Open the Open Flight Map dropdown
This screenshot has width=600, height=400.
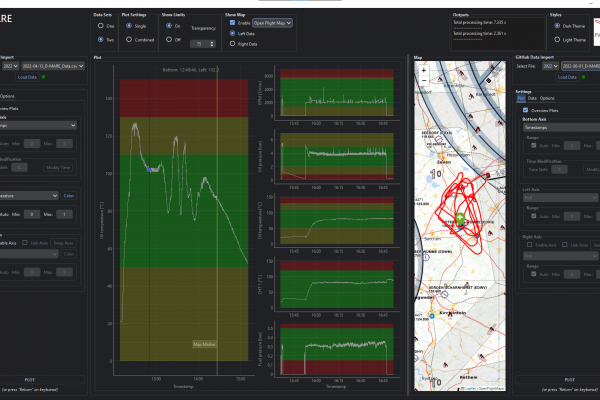click(x=272, y=22)
